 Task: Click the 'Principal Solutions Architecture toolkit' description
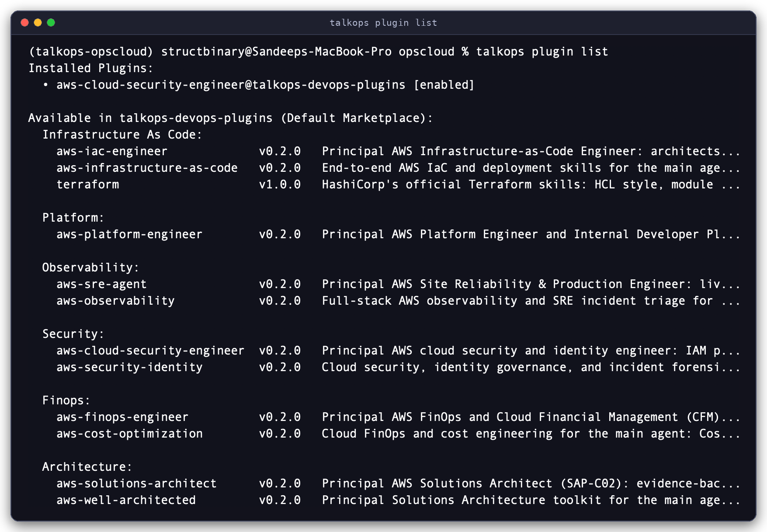pos(531,500)
